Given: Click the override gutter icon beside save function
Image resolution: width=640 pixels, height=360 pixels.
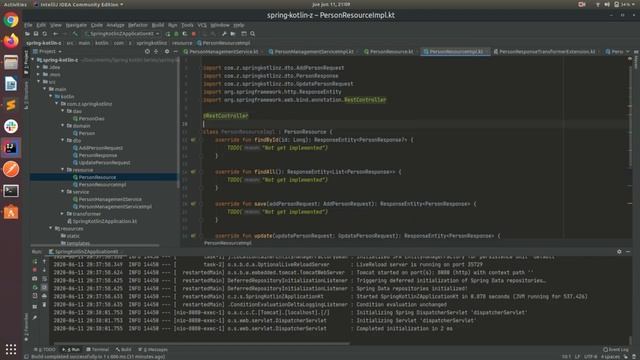Looking at the screenshot, I should (x=193, y=204).
